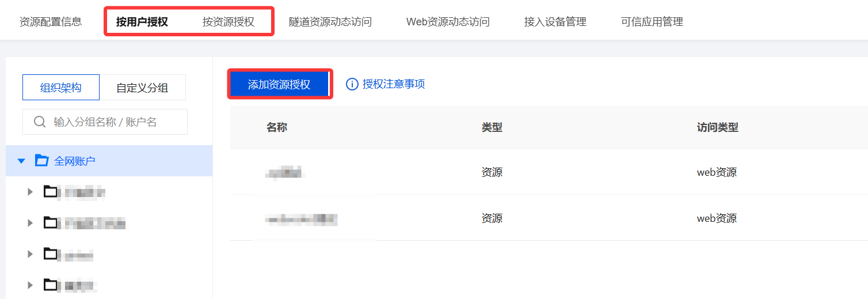868x299 pixels.
Task: Click the 添加资源授权 button
Action: pos(279,85)
